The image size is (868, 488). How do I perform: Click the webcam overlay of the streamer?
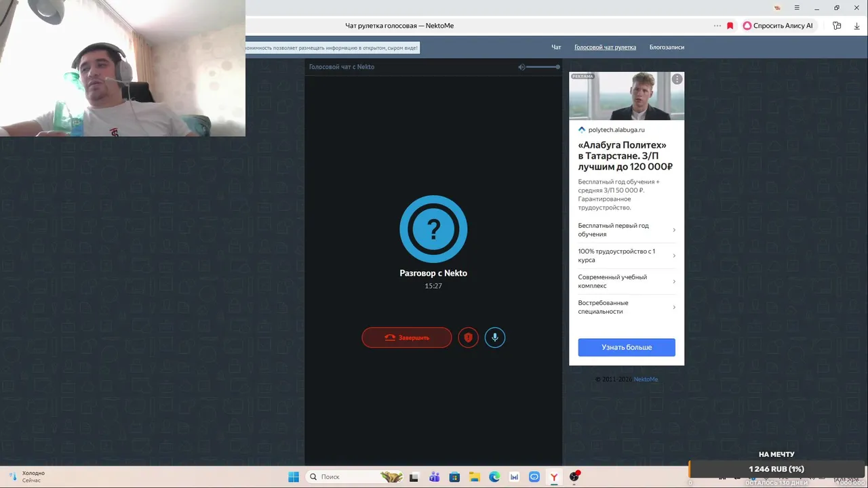(123, 68)
